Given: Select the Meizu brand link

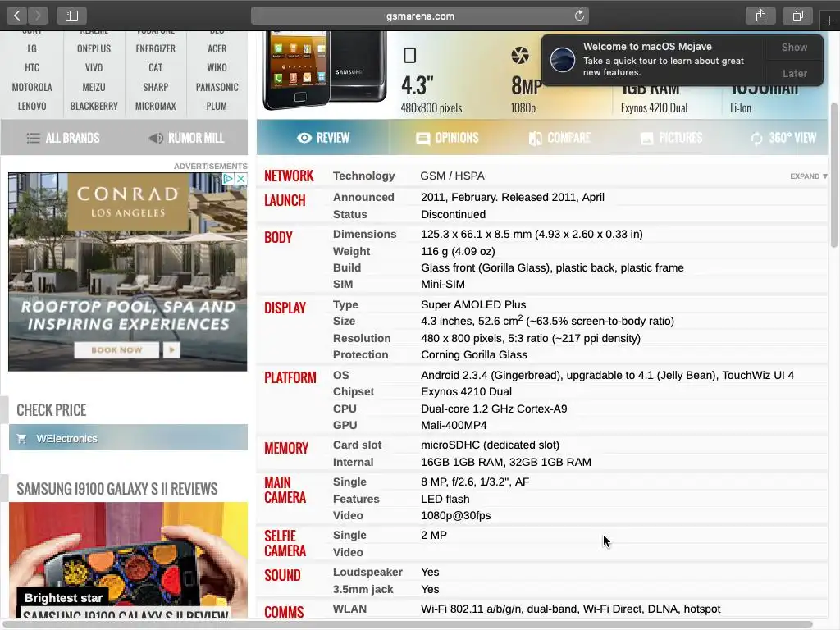Looking at the screenshot, I should [94, 87].
